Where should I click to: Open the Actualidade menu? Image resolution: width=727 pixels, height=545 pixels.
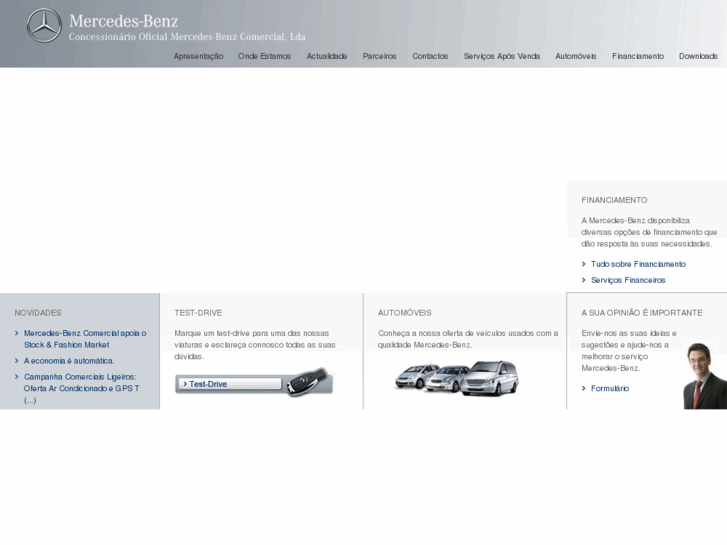point(326,56)
